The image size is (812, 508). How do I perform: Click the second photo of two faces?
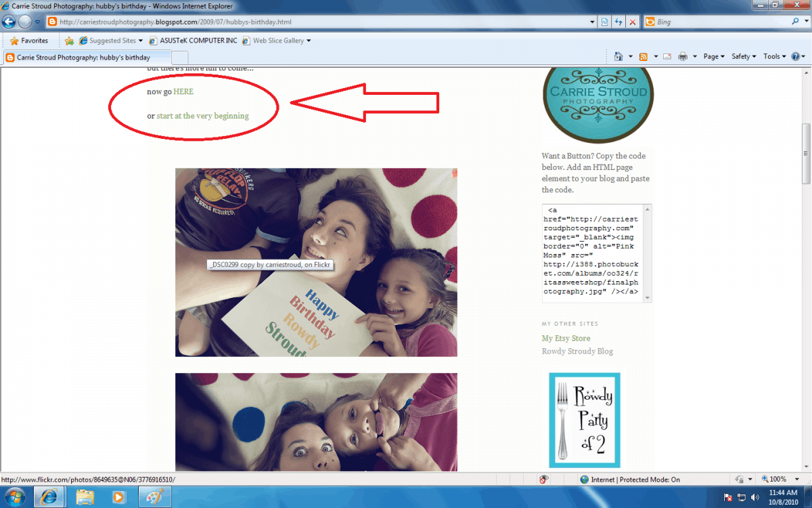coord(316,422)
